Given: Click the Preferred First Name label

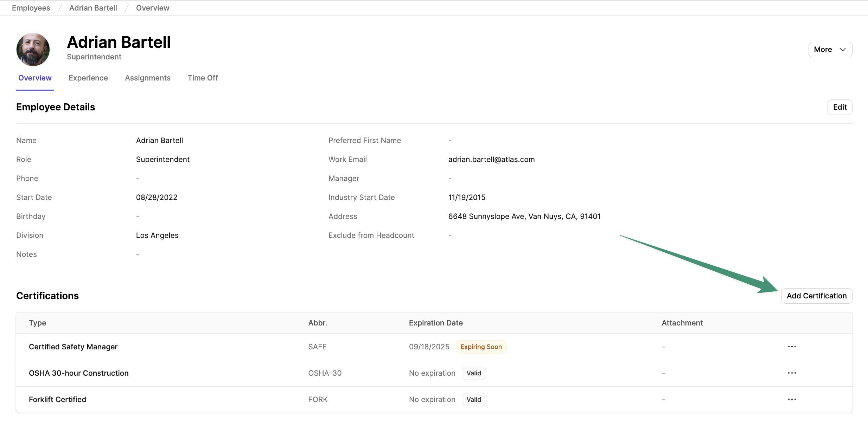Looking at the screenshot, I should coord(364,141).
